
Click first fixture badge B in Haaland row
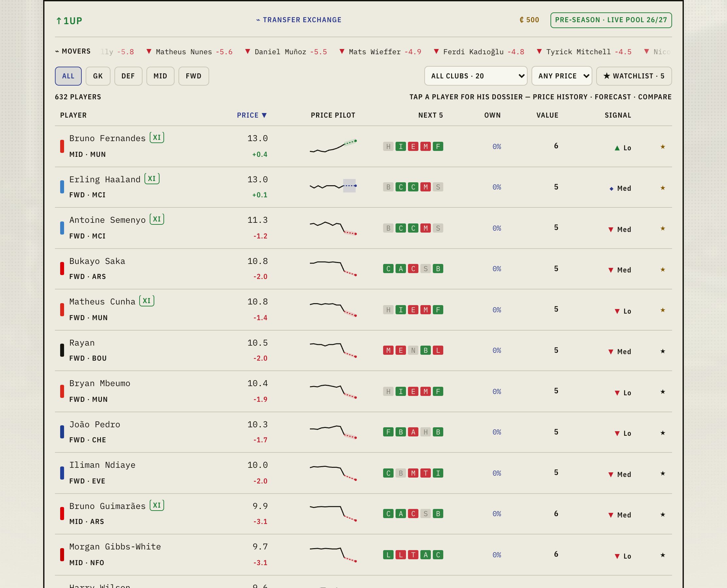point(388,187)
